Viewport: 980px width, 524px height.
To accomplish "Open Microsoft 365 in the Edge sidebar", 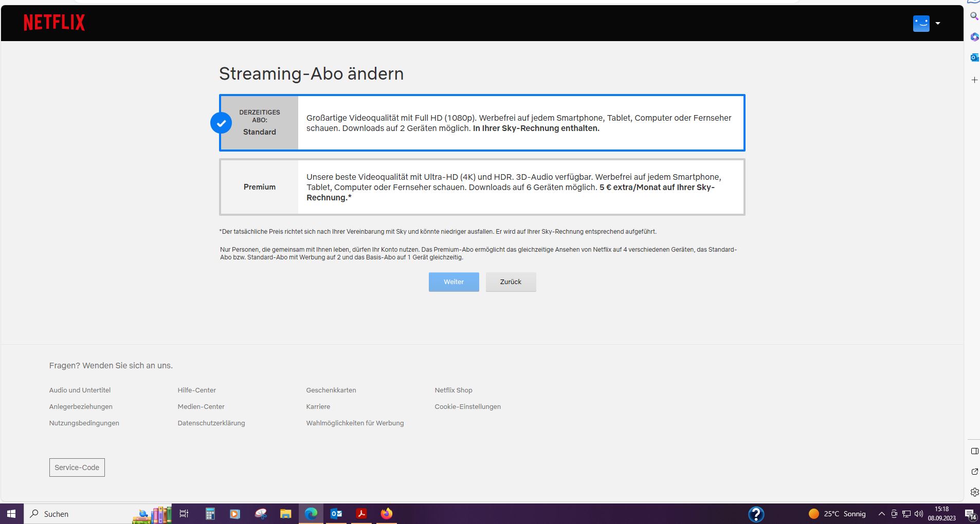I will point(974,37).
